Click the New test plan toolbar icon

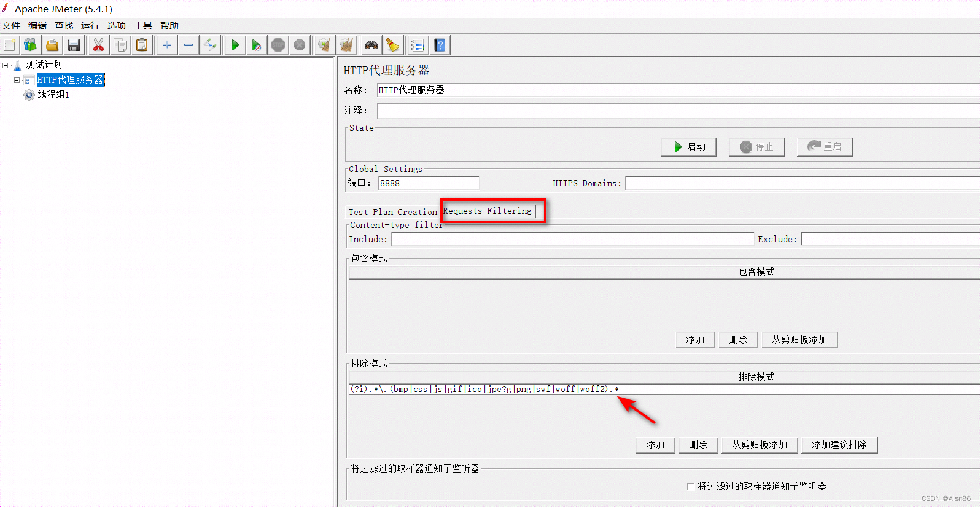(x=10, y=45)
